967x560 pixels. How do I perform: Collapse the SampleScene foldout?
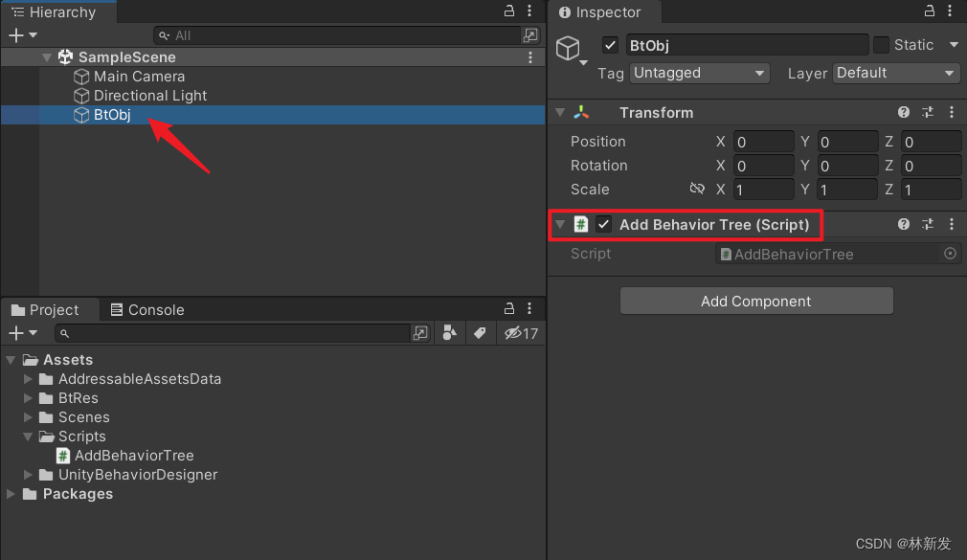click(x=46, y=57)
